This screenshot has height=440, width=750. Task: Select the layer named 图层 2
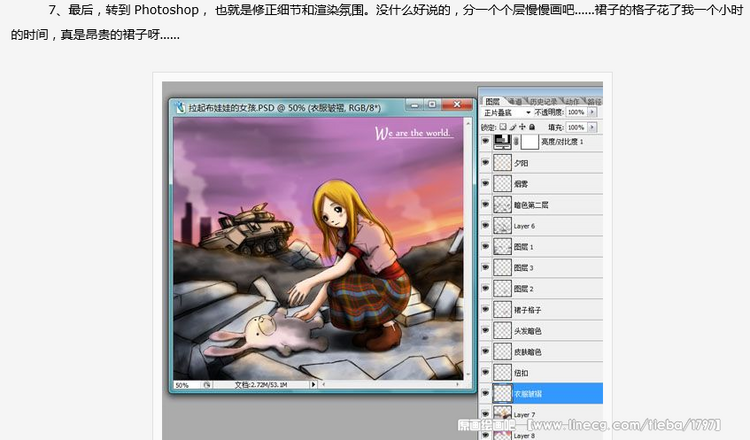tap(523, 289)
